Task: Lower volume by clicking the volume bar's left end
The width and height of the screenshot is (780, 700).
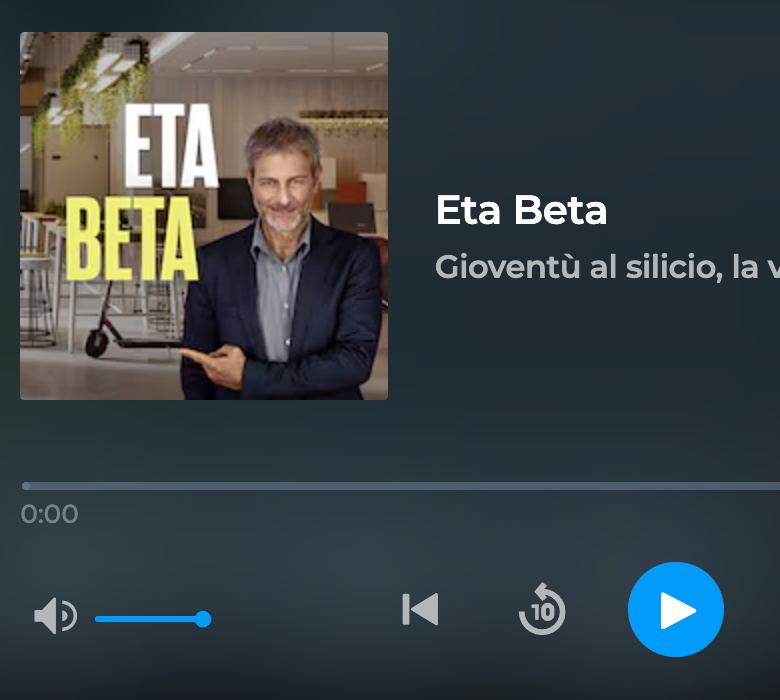Action: pos(99,619)
